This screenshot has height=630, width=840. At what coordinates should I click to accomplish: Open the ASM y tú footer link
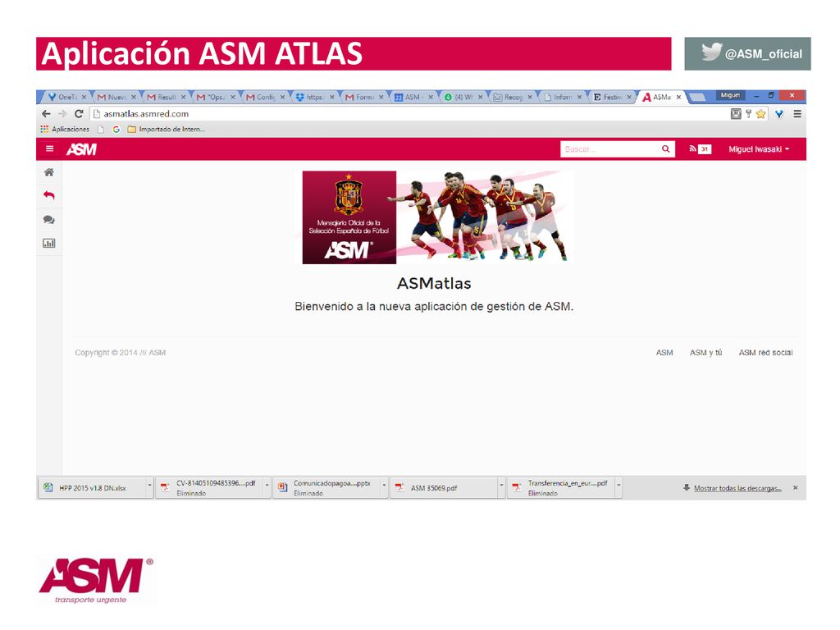coord(705,353)
